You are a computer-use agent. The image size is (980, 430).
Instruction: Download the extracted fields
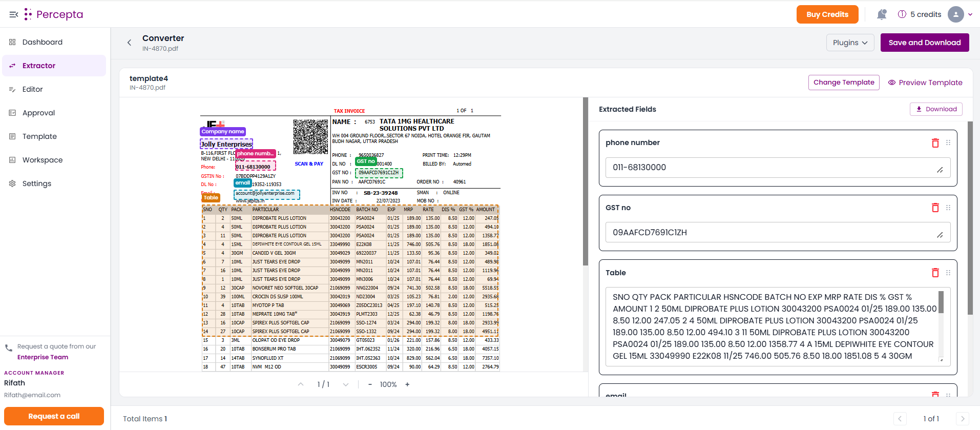(x=936, y=109)
